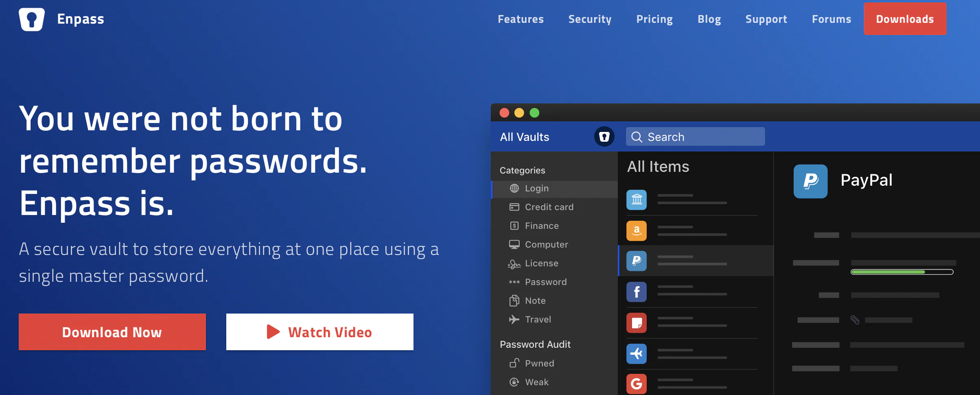Click the Login globe icon

point(514,188)
